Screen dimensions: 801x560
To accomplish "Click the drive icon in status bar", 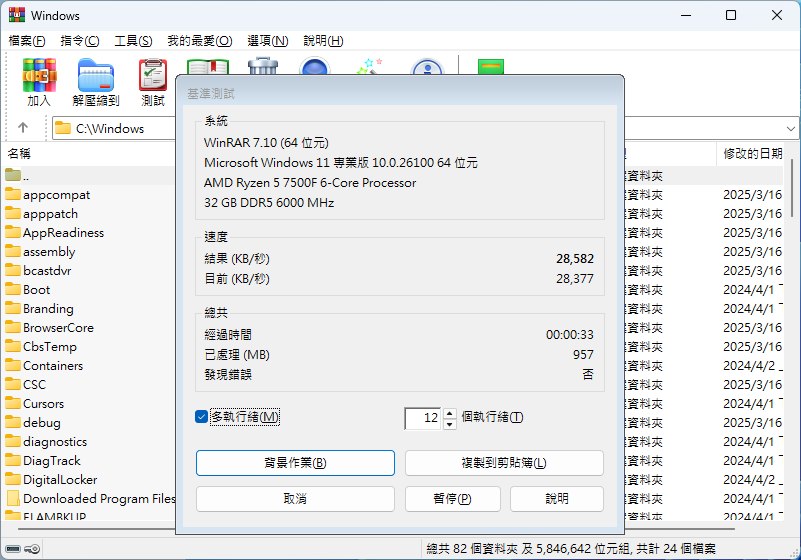I will tap(13, 549).
